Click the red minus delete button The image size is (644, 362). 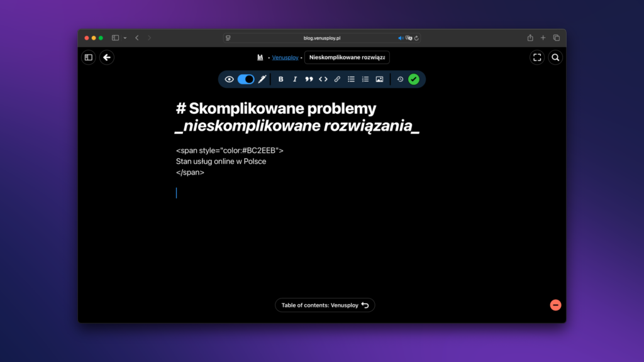(x=555, y=305)
